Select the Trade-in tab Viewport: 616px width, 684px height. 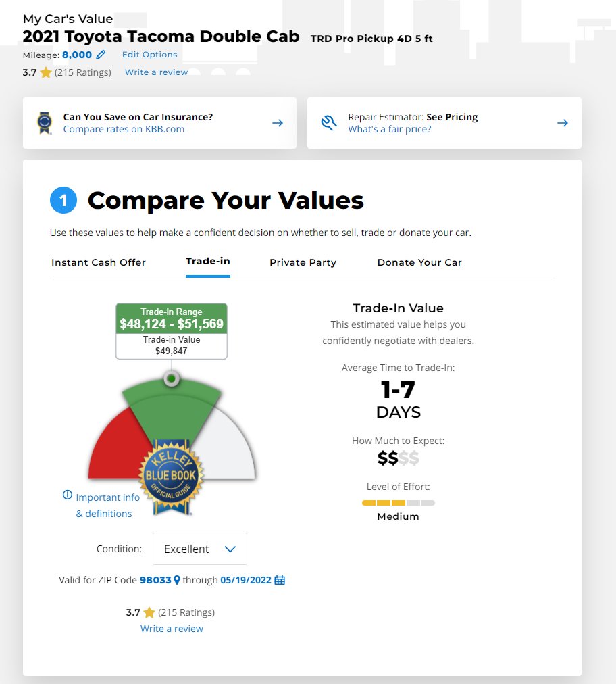(x=208, y=261)
